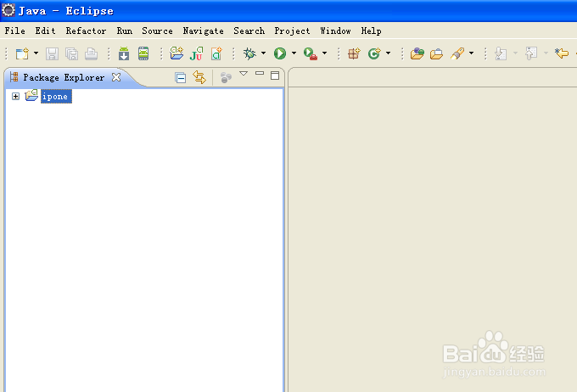Open the Package Explorer View Menu triangle
577x392 pixels.
[244, 74]
